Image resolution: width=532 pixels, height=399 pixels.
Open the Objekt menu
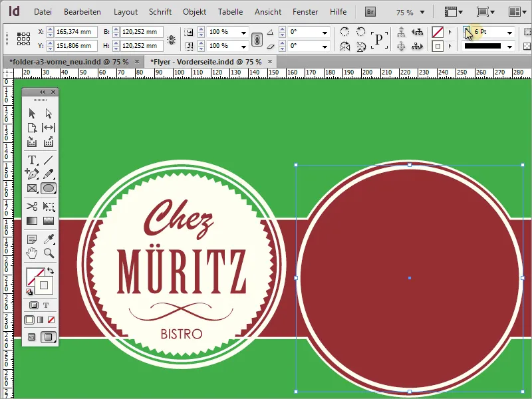pos(194,12)
